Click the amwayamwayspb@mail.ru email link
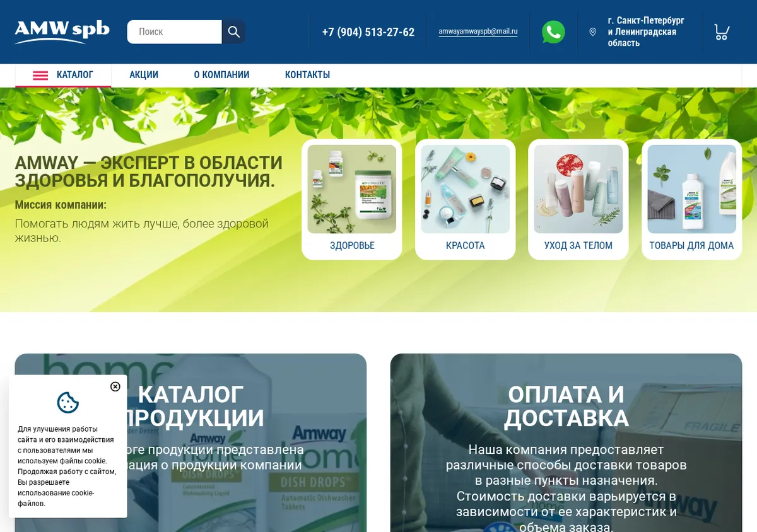 [x=478, y=32]
